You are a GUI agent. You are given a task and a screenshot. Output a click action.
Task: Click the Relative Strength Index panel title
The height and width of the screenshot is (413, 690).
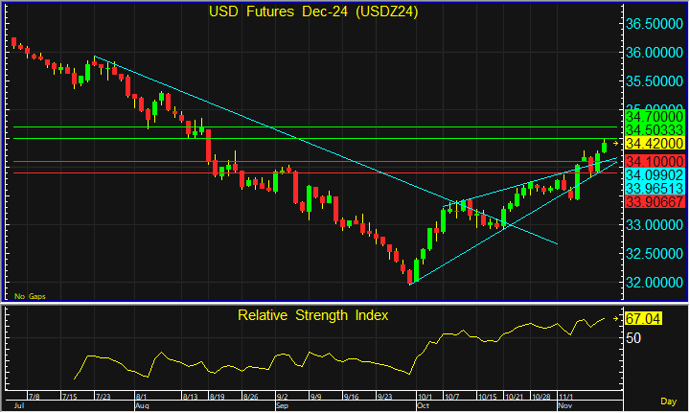click(x=313, y=316)
